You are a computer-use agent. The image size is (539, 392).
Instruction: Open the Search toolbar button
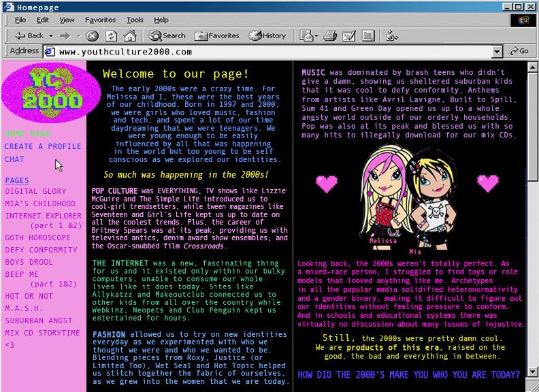[x=167, y=35]
